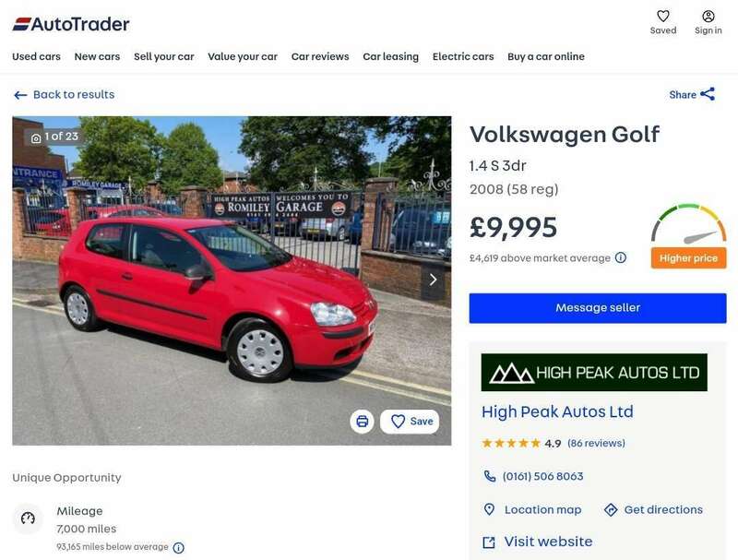Screen dimensions: 738x560
Task: Click the Higher price indicator gauge
Action: (688, 236)
